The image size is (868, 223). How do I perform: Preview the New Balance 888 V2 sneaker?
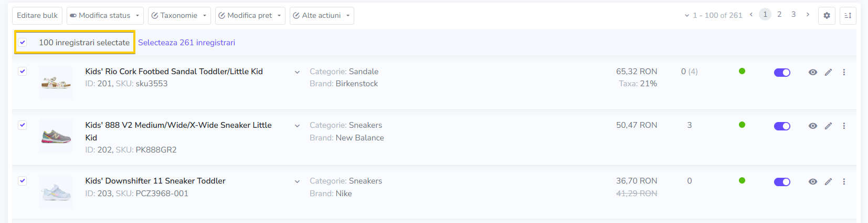click(812, 126)
